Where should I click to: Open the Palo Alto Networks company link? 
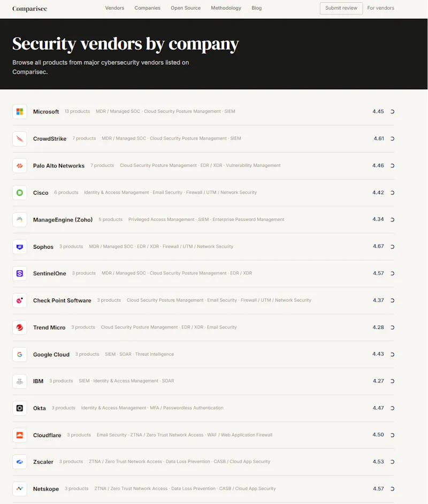coord(59,165)
